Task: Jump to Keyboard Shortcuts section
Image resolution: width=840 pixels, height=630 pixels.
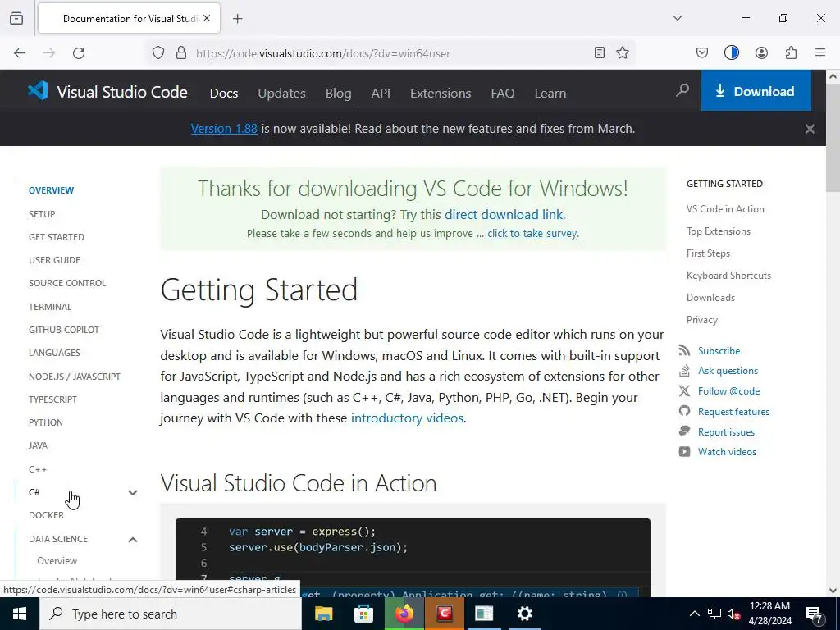Action: pos(728,276)
